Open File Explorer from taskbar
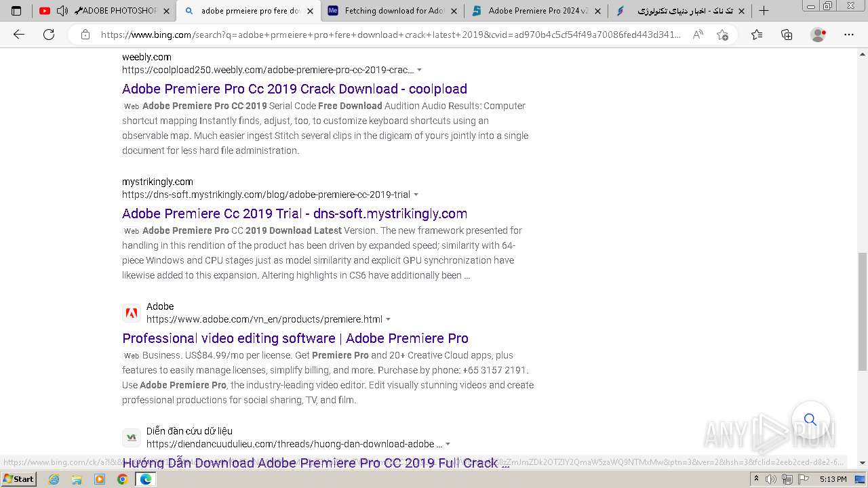This screenshot has height=488, width=868. coord(77,479)
